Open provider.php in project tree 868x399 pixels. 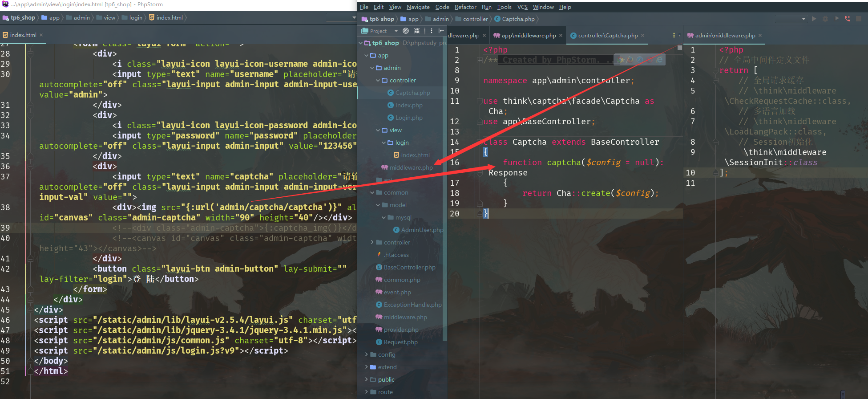tap(401, 330)
